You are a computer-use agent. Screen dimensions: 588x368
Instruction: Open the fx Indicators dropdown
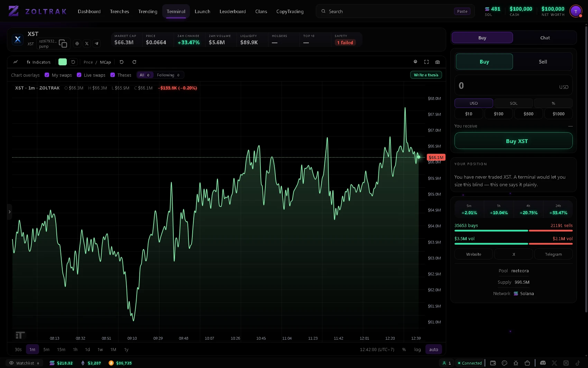point(38,62)
